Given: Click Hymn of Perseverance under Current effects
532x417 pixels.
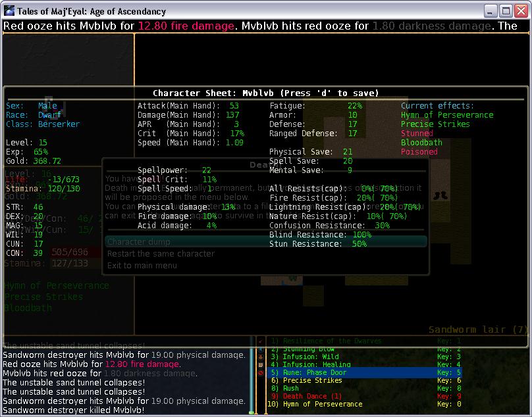Looking at the screenshot, I should (x=447, y=115).
